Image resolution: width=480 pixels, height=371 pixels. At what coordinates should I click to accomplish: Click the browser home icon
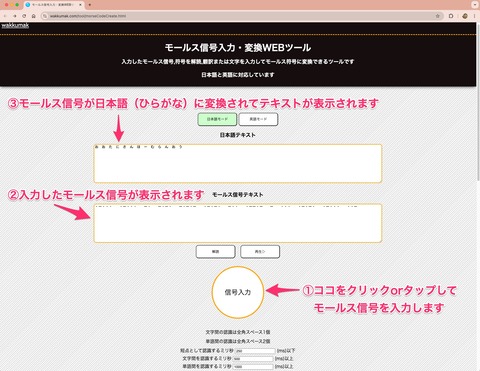(x=34, y=16)
